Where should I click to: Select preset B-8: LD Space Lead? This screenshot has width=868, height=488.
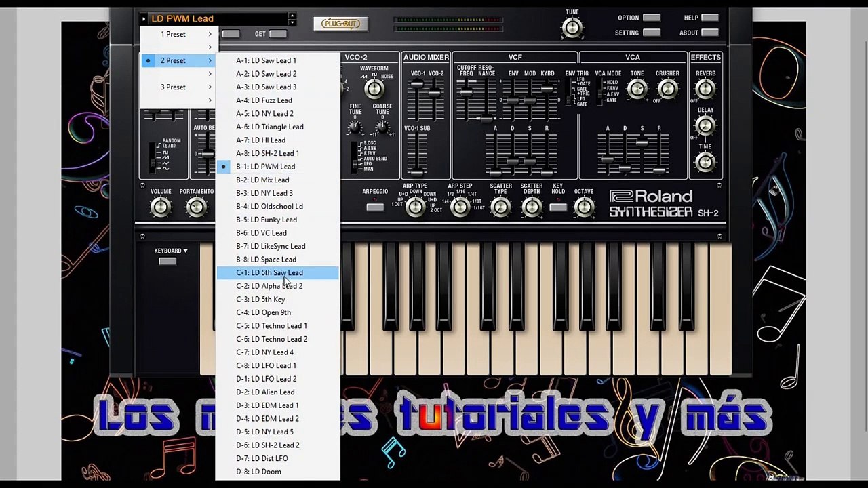(278, 260)
